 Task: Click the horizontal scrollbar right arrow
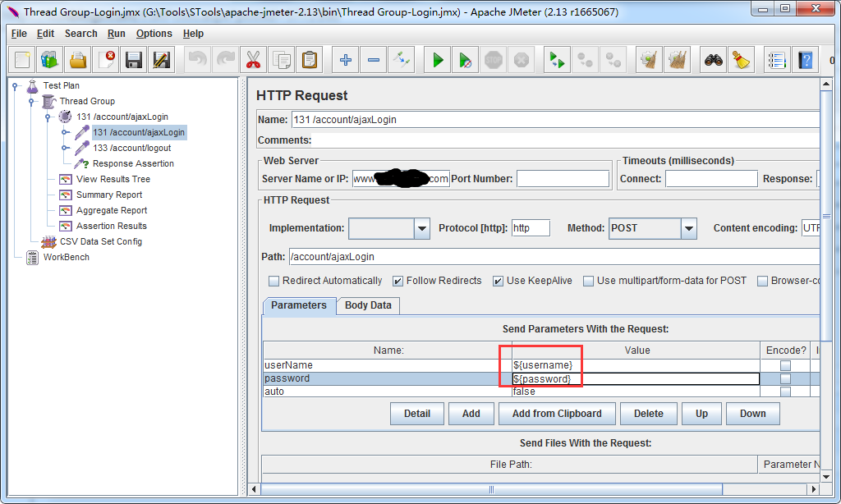814,489
